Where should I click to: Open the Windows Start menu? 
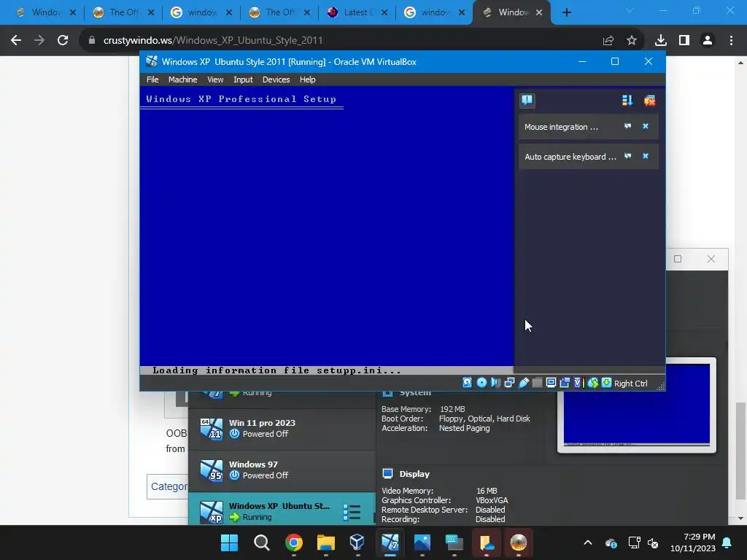[229, 542]
